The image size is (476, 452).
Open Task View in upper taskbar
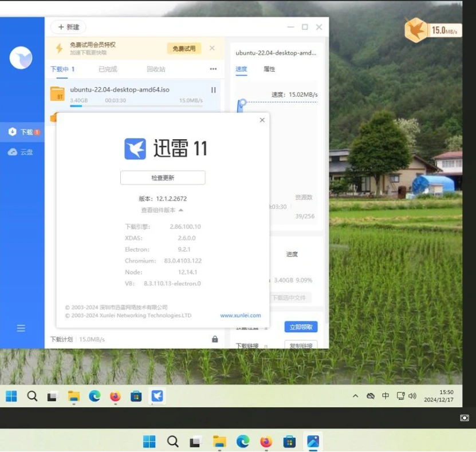coord(52,396)
